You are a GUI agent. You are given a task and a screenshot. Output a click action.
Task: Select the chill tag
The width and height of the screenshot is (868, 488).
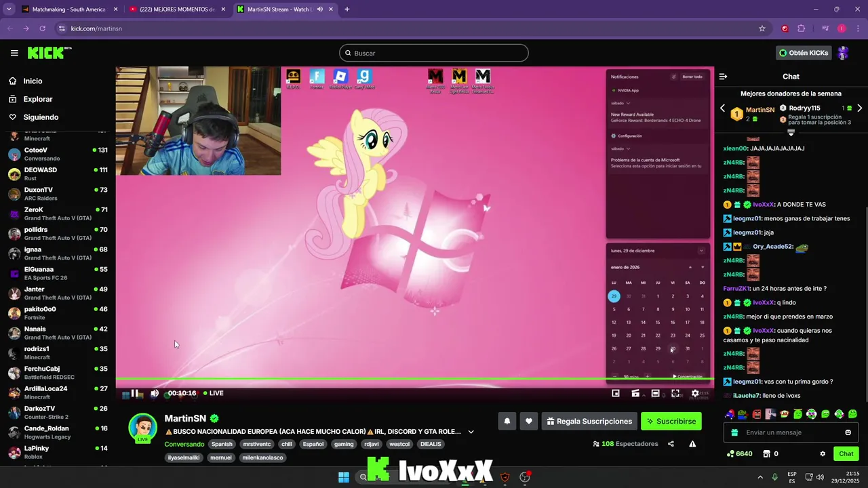[287, 444]
